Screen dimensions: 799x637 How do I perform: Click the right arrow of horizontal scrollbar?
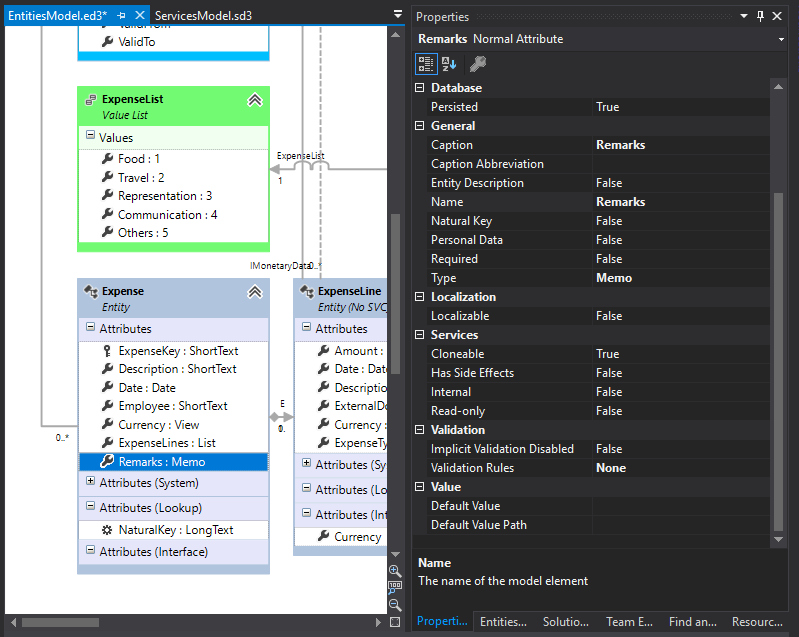(x=378, y=622)
